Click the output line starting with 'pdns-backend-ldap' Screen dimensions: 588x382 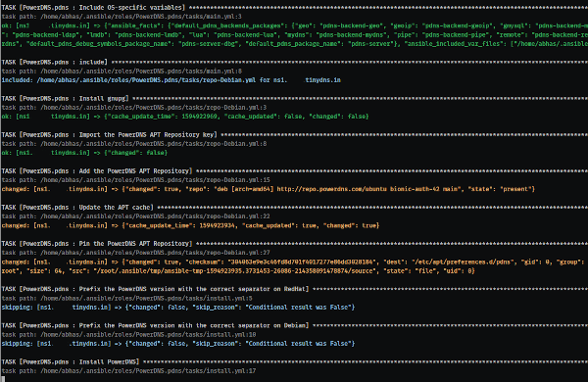(295, 35)
